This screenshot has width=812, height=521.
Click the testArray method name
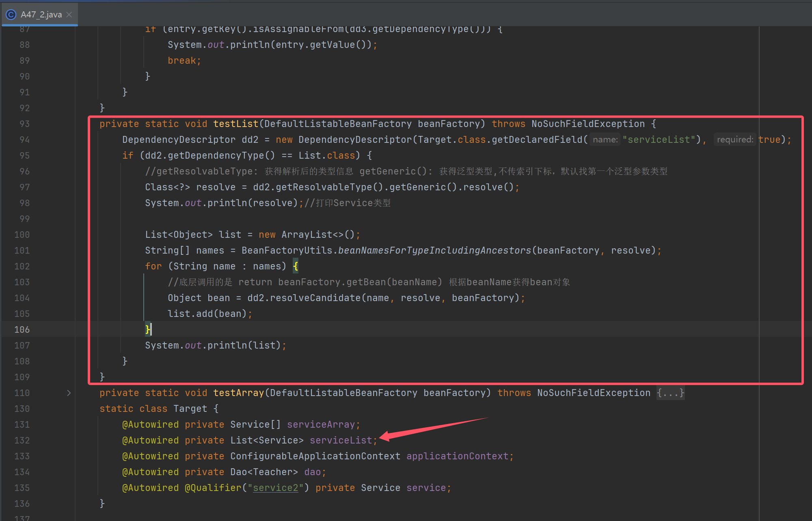(239, 393)
